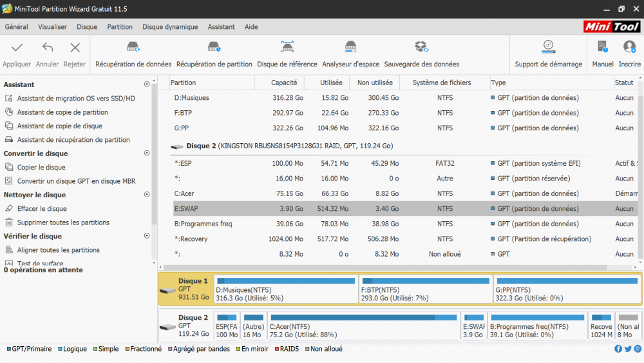
Task: Select C:Acer block in disk map
Action: (363, 326)
